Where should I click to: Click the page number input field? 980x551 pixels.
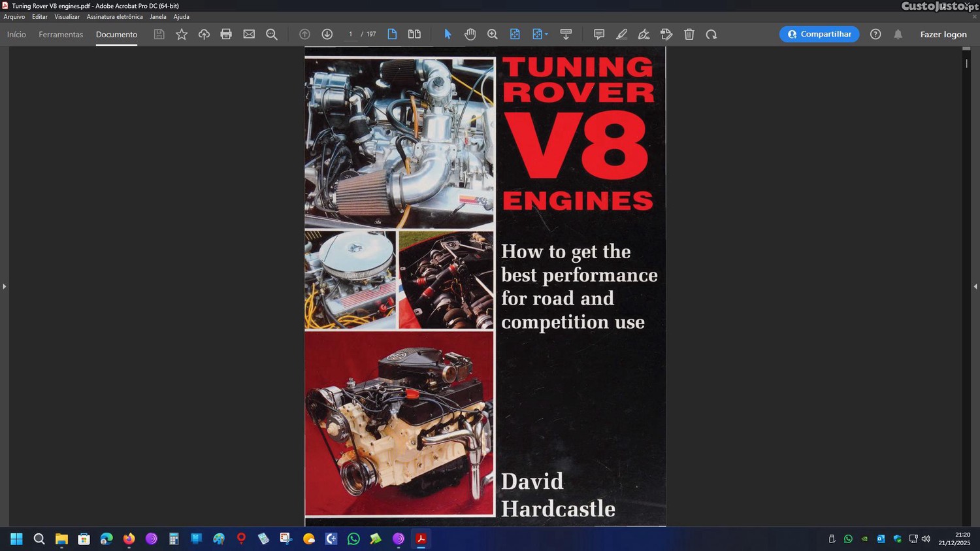351,34
